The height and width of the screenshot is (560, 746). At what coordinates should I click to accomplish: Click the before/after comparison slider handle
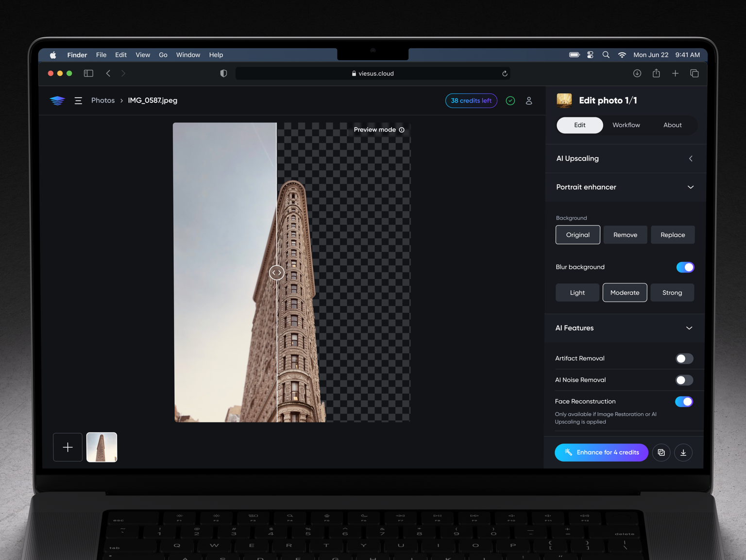click(276, 273)
